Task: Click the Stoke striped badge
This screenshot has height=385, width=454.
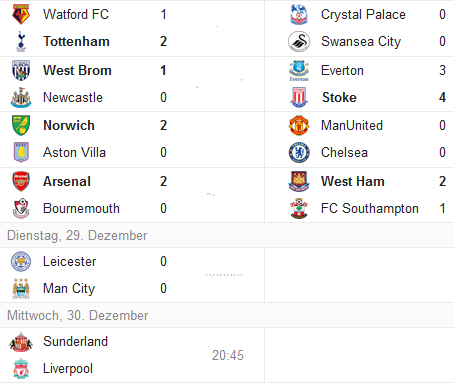Action: (x=299, y=97)
